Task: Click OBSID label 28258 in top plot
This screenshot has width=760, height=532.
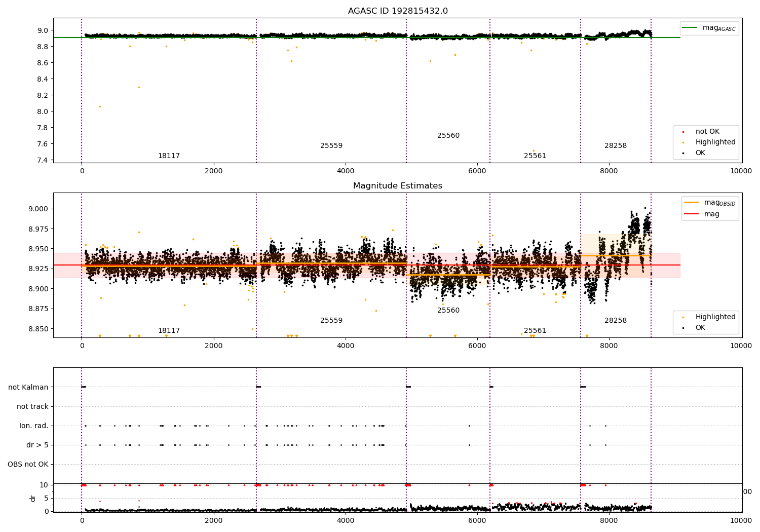Action: [616, 146]
